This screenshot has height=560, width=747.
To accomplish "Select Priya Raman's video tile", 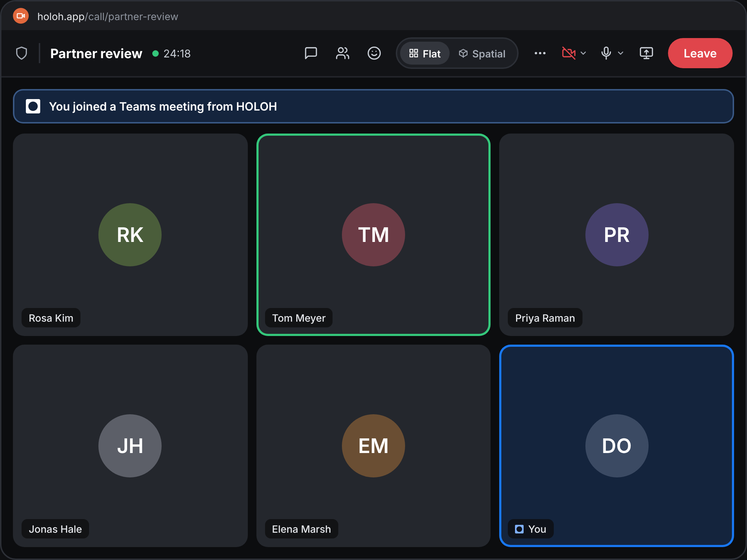I will 616,235.
